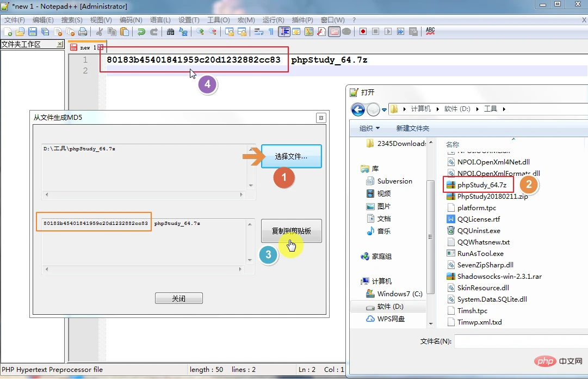The image size is (588, 379).
Task: Expand breadcrumb arrow after 软件 (D:)
Action: [478, 109]
